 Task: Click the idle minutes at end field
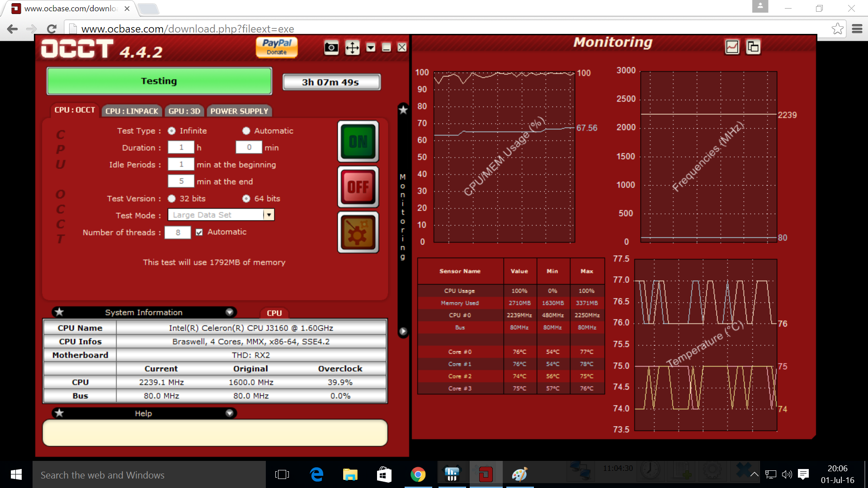181,181
